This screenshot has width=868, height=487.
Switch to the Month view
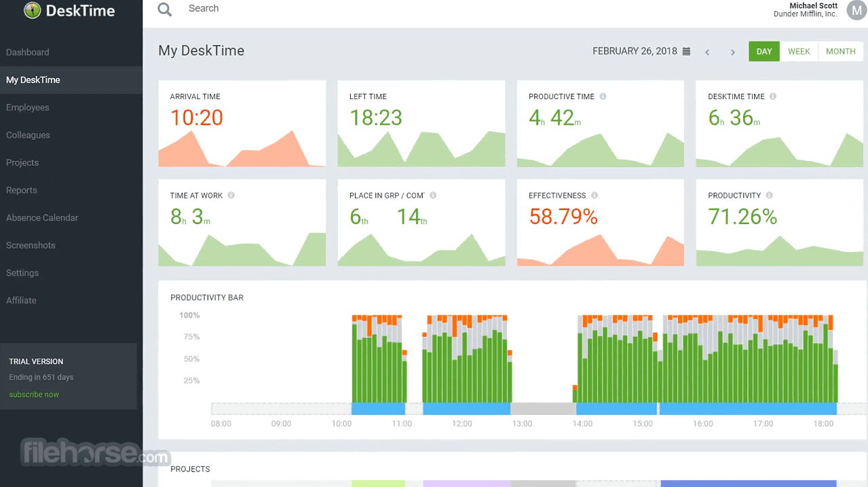[x=840, y=52]
